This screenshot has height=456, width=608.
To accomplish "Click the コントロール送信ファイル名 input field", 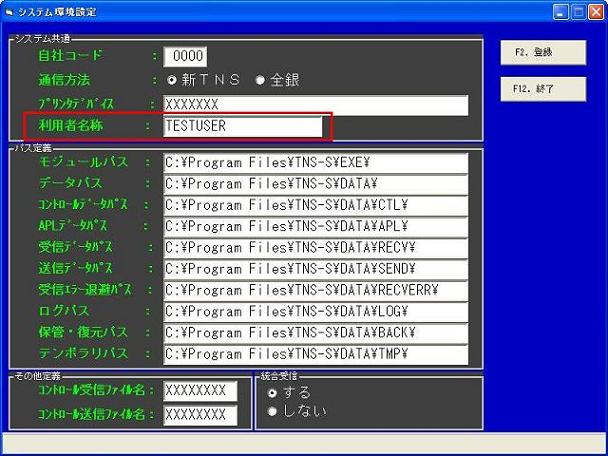I will pos(200,415).
